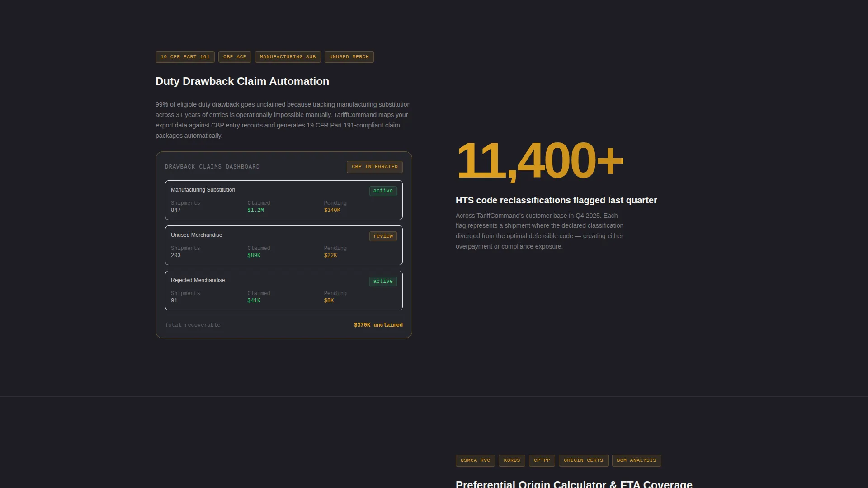Click the Total recoverable label

click(193, 325)
